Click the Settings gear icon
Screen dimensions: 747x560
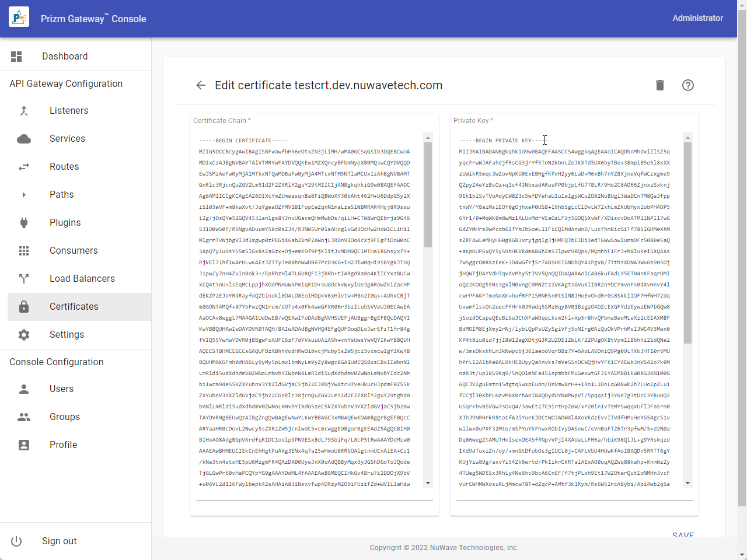tap(24, 335)
